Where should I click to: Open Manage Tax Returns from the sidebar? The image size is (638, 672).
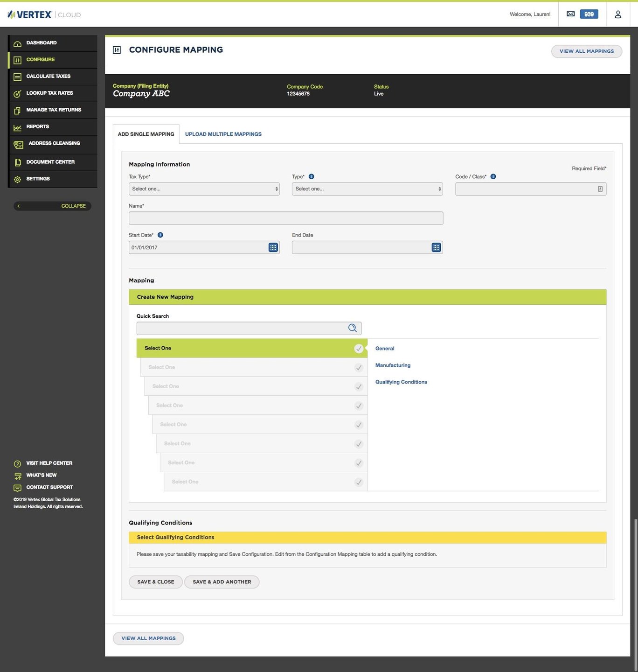[x=53, y=110]
